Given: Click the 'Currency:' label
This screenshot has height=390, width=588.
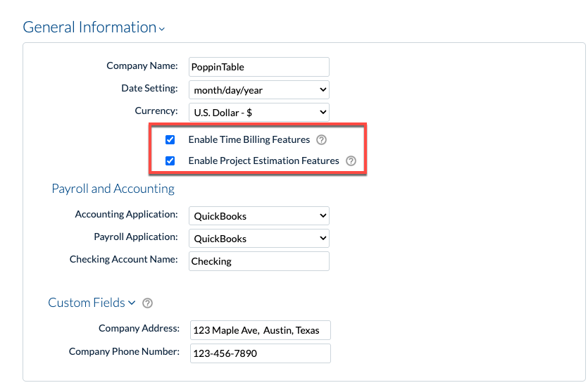Looking at the screenshot, I should [156, 111].
